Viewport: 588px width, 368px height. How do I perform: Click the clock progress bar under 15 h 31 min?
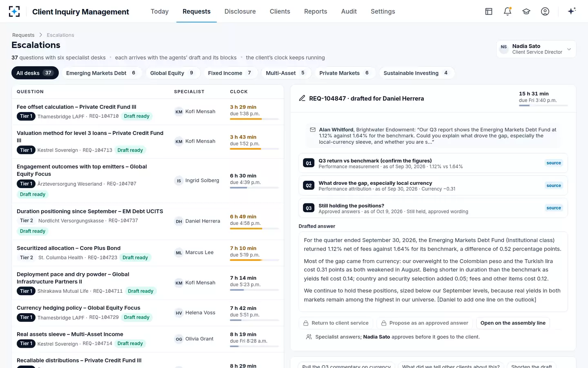[x=543, y=105]
